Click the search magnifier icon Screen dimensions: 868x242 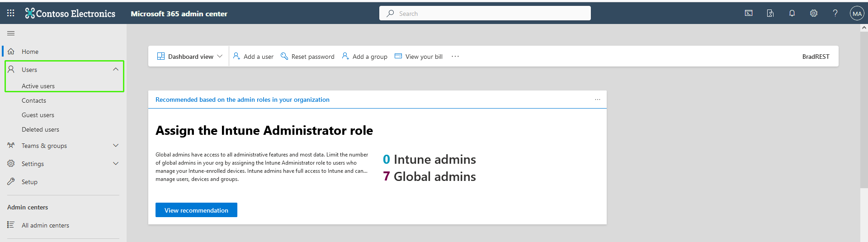point(390,13)
